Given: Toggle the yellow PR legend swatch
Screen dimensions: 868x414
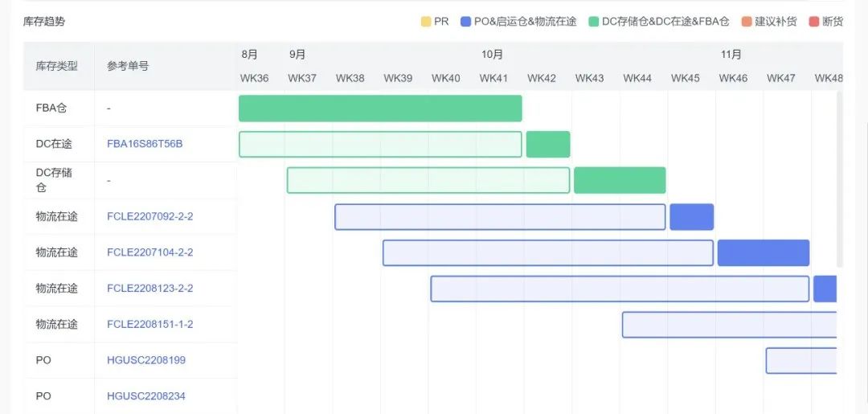Looking at the screenshot, I should pos(426,23).
